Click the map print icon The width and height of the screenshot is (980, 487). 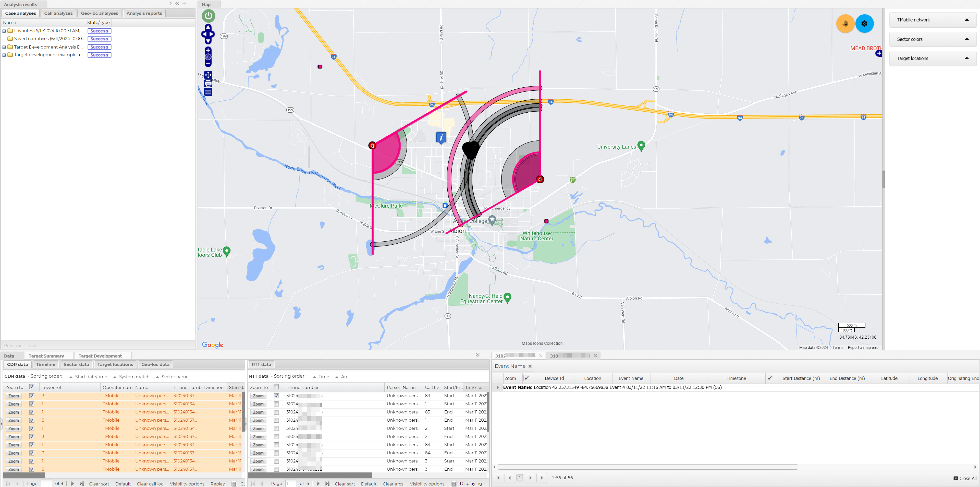(208, 84)
